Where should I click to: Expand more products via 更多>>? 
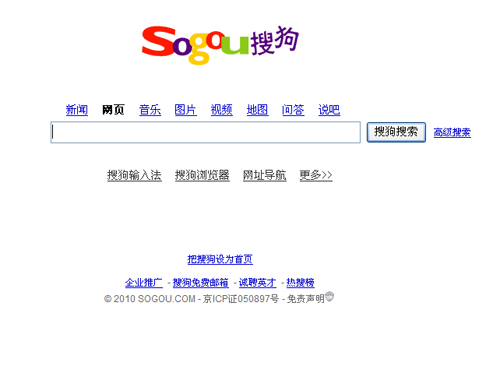tap(316, 175)
